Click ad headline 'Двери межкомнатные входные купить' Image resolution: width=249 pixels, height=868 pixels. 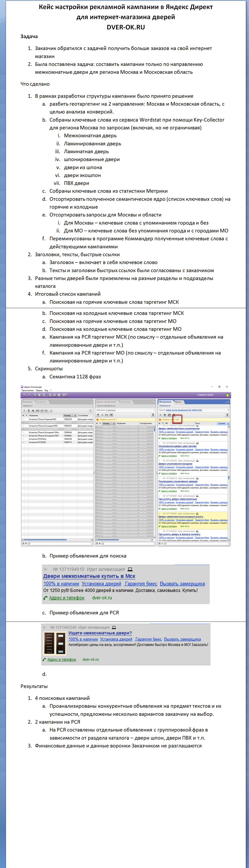coord(181,517)
